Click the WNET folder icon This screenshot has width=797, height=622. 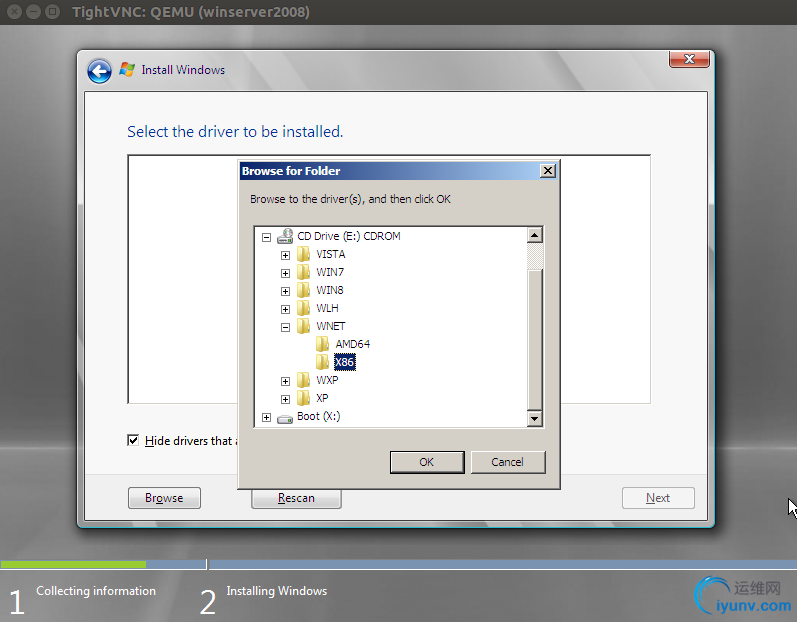(x=303, y=326)
